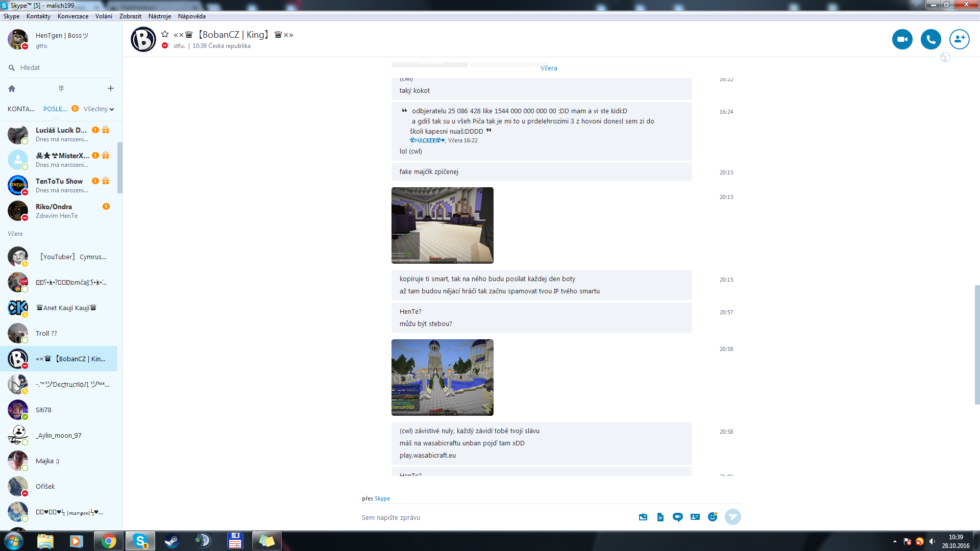Click the Skype link above message box

382,498
